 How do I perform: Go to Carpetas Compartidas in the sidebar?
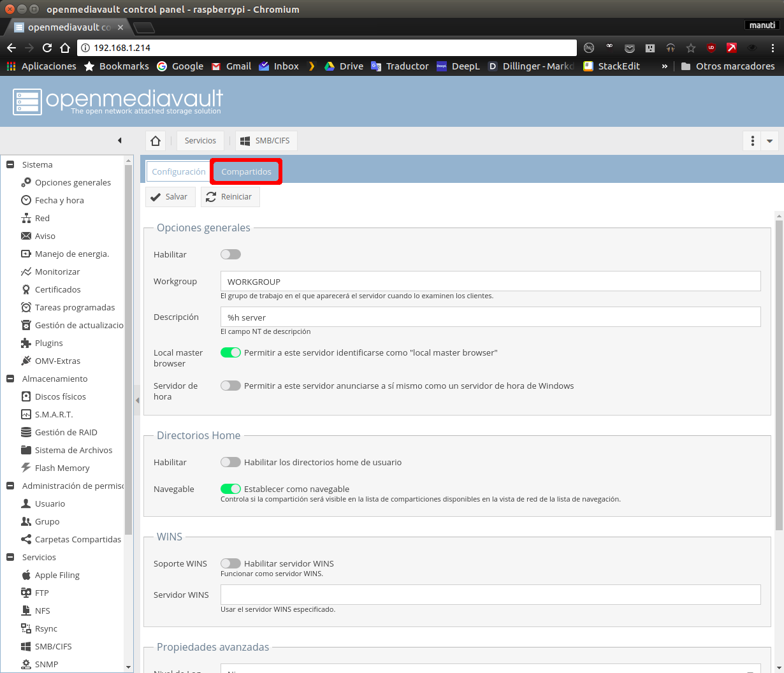coord(77,539)
